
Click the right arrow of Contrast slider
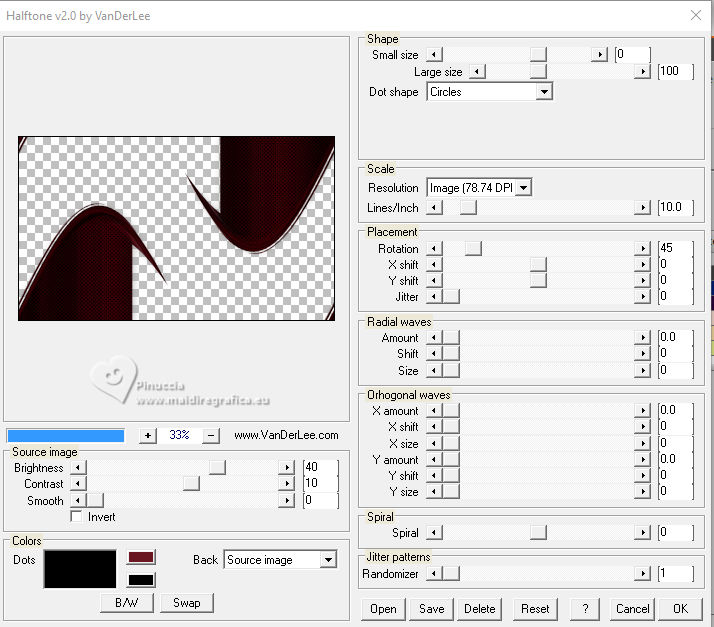coord(286,484)
